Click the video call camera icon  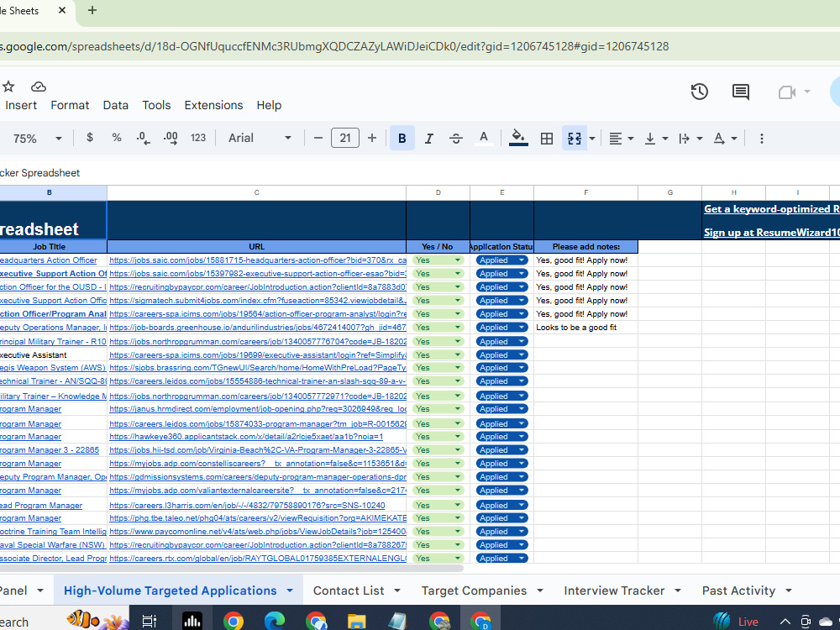786,92
